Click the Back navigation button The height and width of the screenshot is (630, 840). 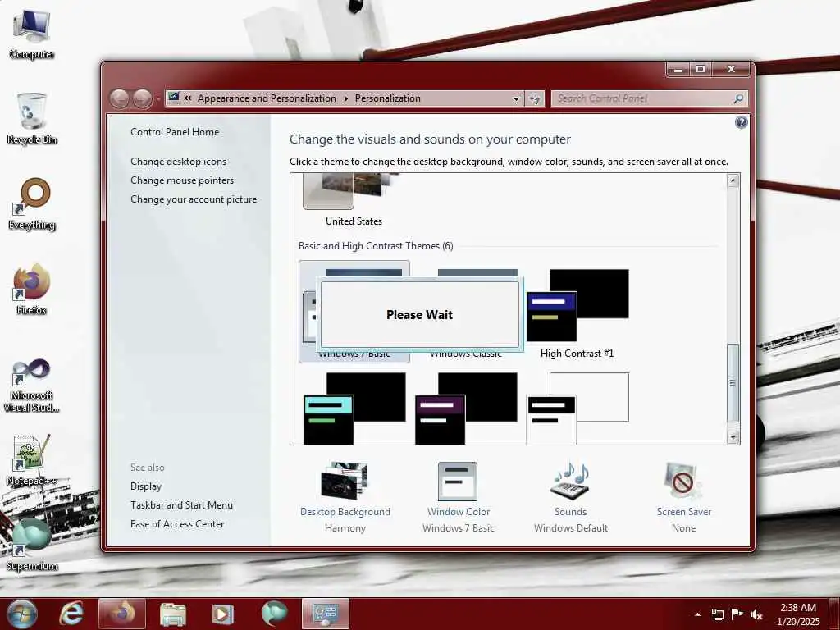click(120, 98)
